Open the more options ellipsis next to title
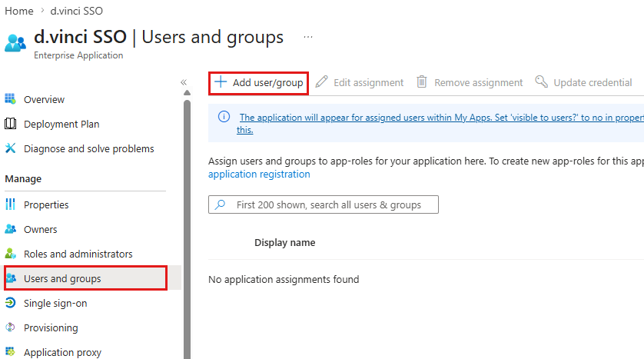 click(x=308, y=37)
